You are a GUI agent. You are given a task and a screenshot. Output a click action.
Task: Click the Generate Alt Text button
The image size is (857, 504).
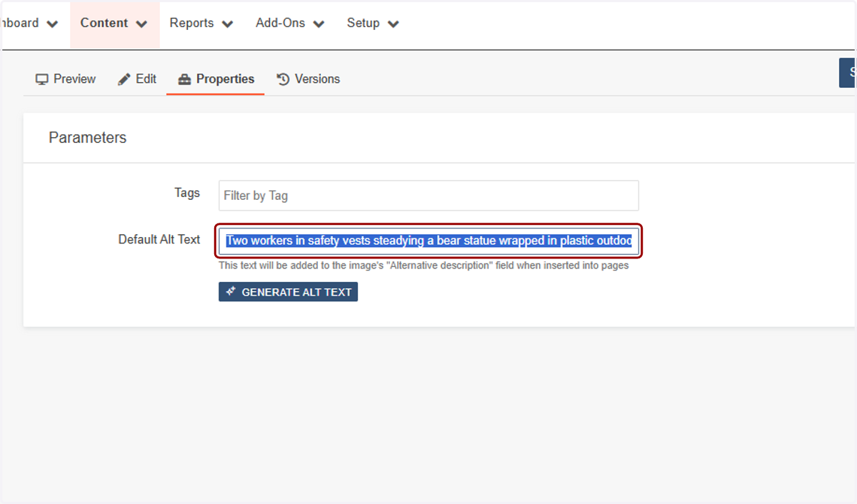click(x=288, y=292)
